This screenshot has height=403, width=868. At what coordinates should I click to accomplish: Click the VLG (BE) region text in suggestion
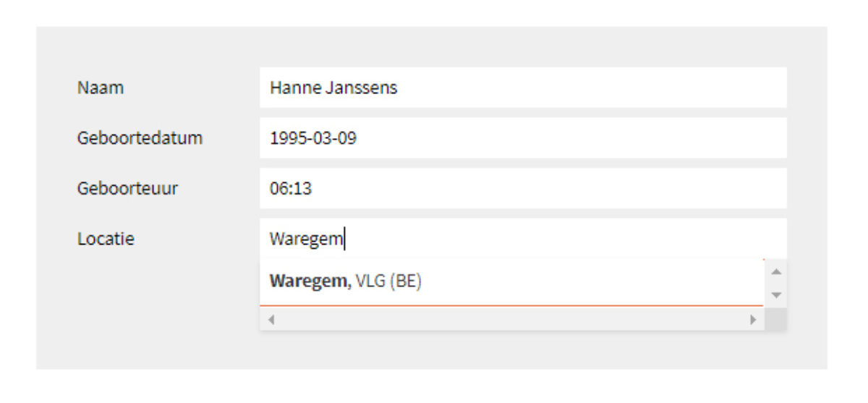click(388, 281)
